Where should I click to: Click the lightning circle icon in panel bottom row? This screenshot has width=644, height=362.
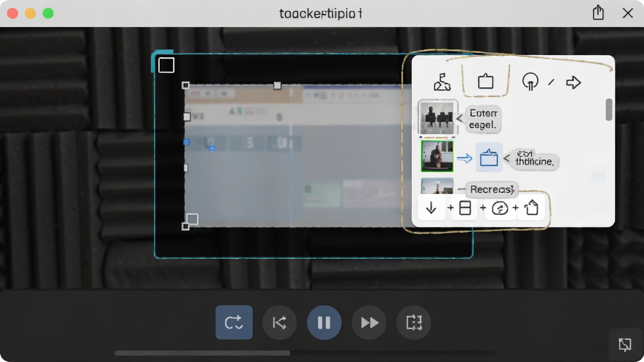[x=500, y=208]
